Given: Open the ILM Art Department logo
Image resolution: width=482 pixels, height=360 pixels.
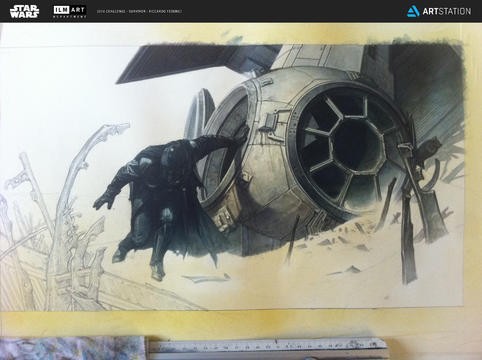Looking at the screenshot, I should (x=70, y=11).
